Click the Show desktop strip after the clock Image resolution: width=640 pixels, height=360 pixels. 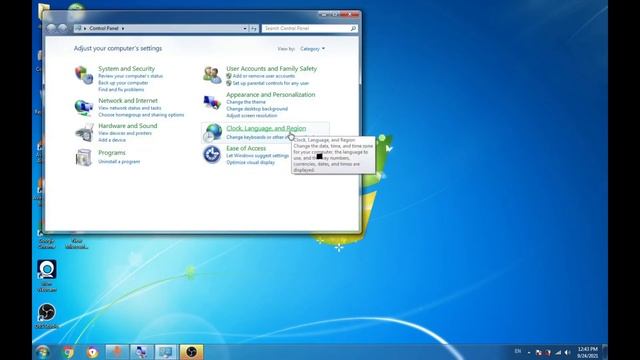tap(605, 352)
